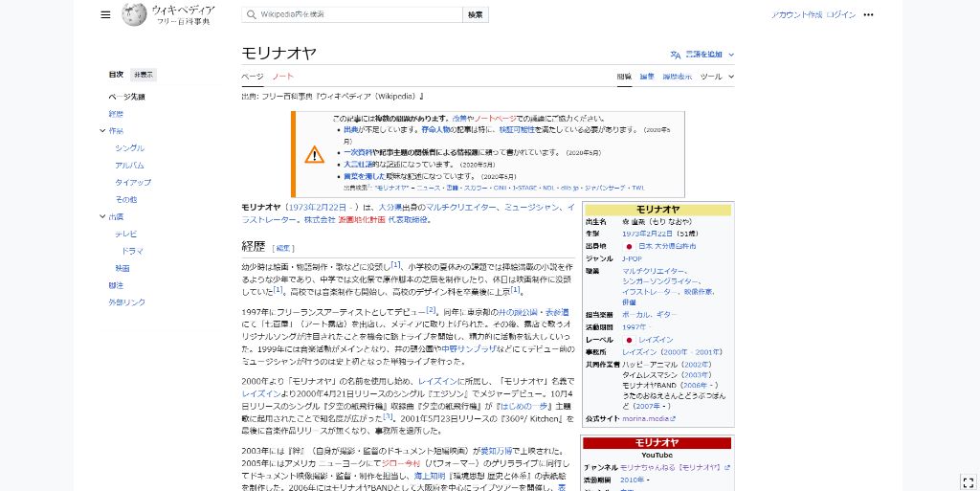Go to 映画 in contents
980x491 pixels.
pos(122,269)
